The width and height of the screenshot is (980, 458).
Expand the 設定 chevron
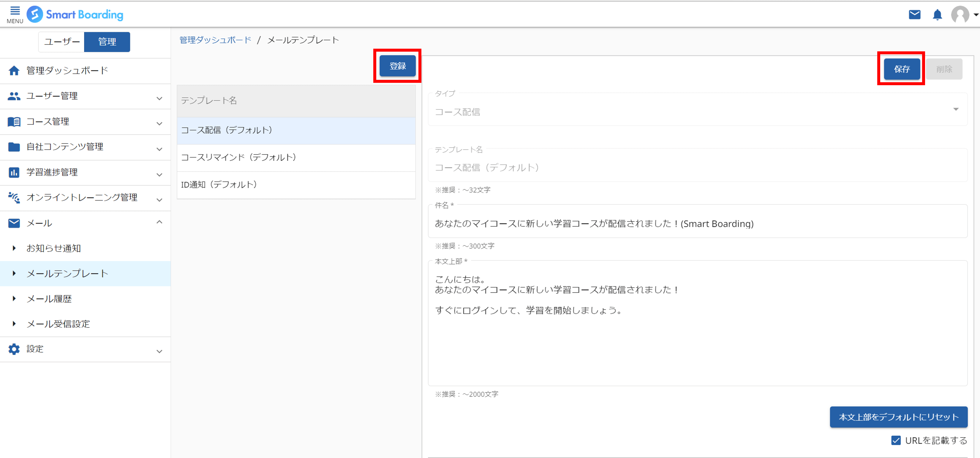[x=159, y=351]
